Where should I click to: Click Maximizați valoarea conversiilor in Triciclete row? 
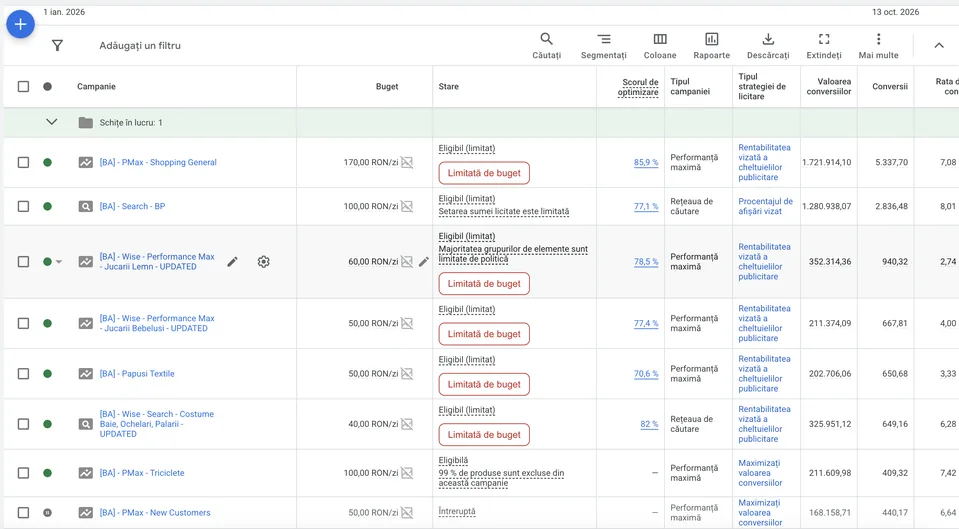pyautogui.click(x=760, y=473)
